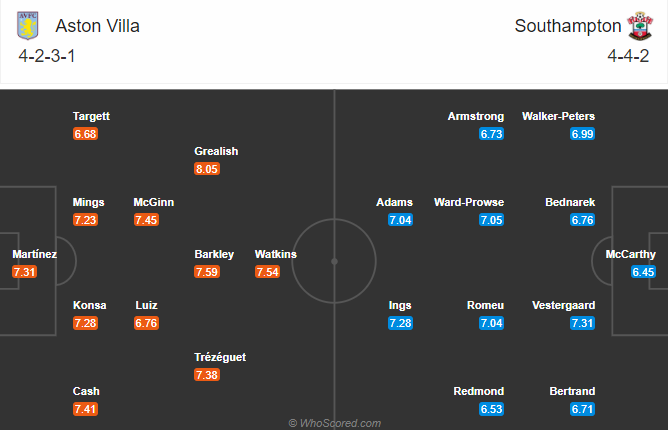
Task: Click the Aston Villa club crest
Action: [28, 26]
